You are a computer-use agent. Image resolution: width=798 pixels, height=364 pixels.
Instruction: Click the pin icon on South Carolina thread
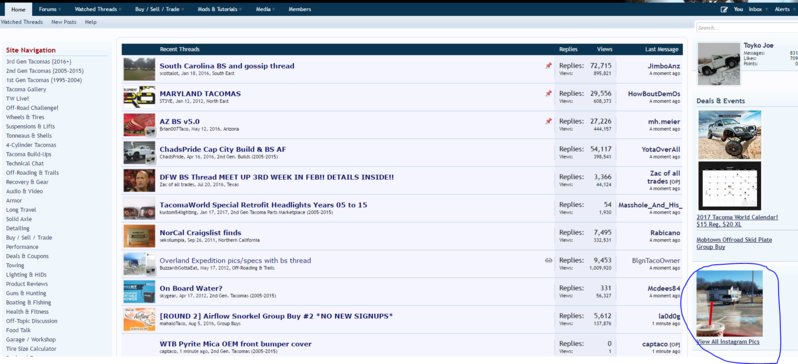pyautogui.click(x=548, y=66)
